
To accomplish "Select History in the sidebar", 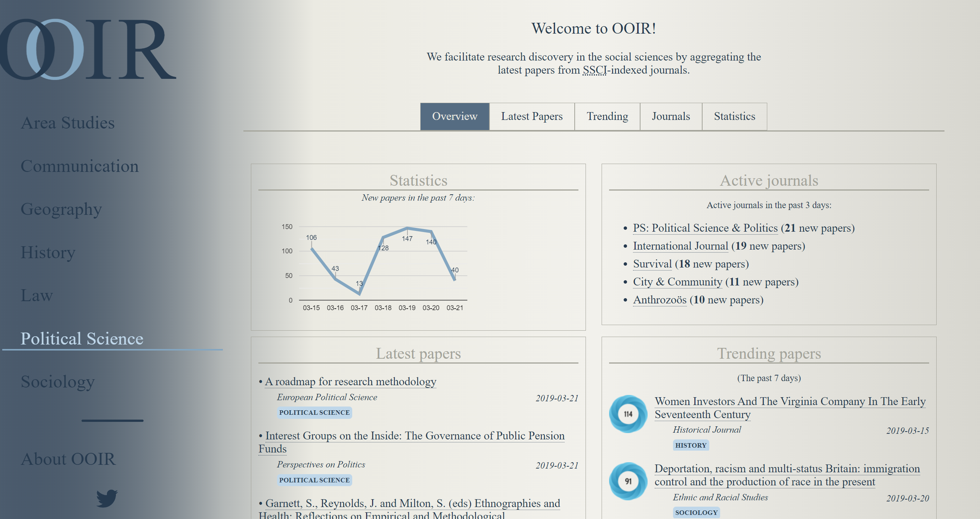I will [48, 253].
